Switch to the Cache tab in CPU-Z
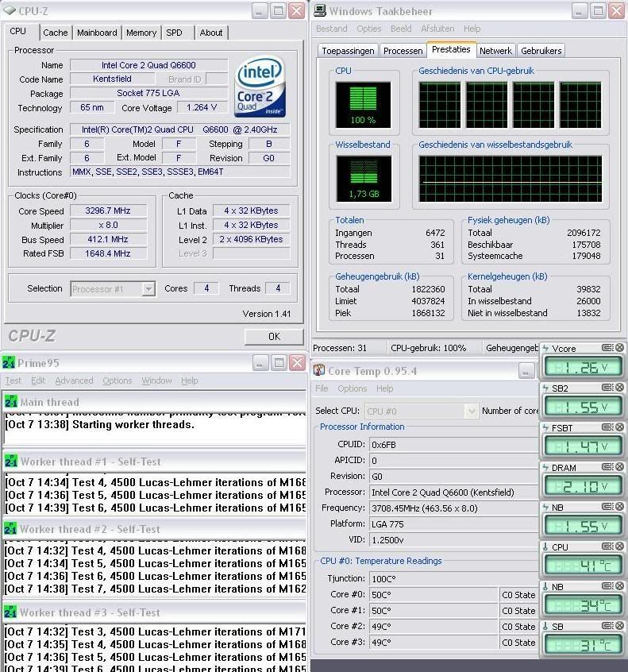Image resolution: width=628 pixels, height=672 pixels. (x=56, y=33)
